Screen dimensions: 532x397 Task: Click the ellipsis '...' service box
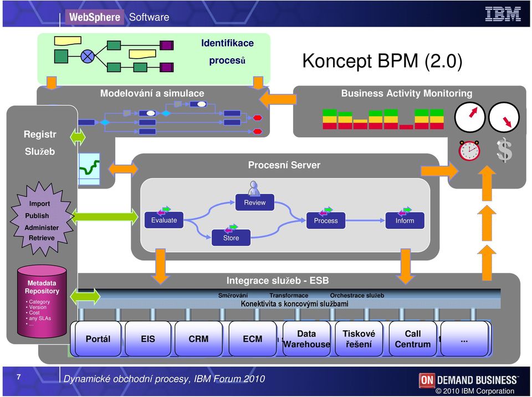point(464,339)
